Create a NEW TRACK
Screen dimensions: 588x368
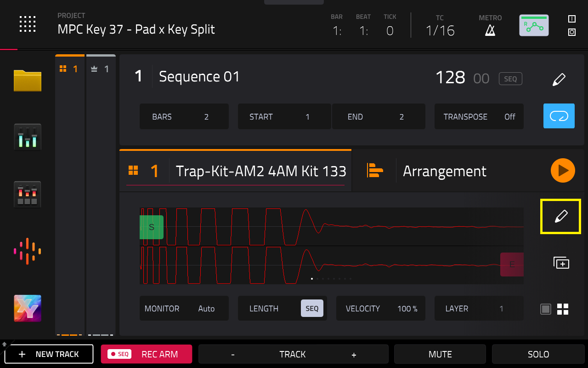49,354
